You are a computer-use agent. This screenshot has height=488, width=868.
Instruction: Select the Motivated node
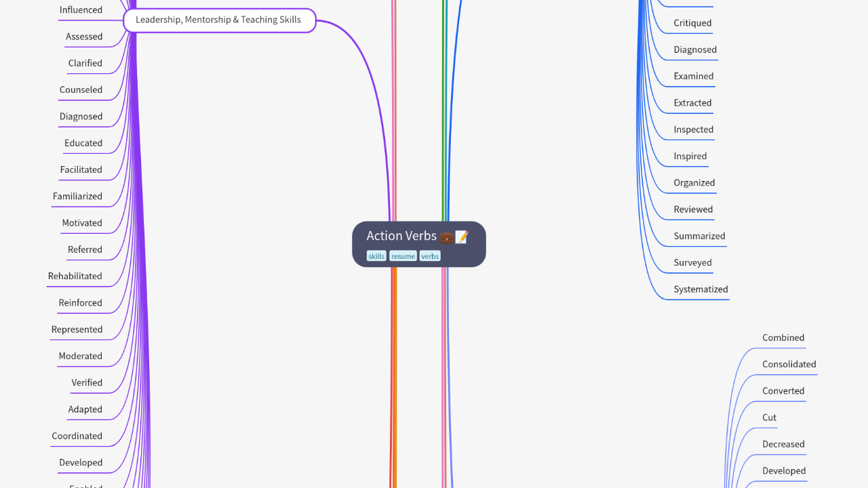coord(82,223)
